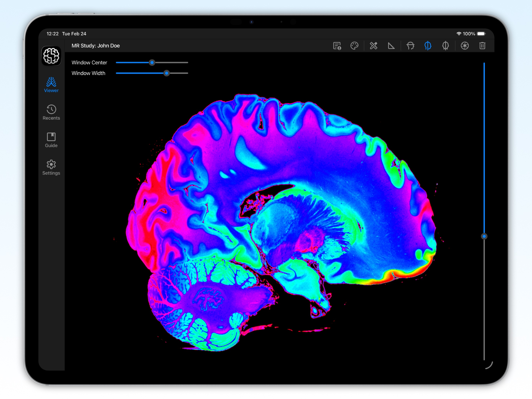Open the Guide tab in sidebar

51,140
